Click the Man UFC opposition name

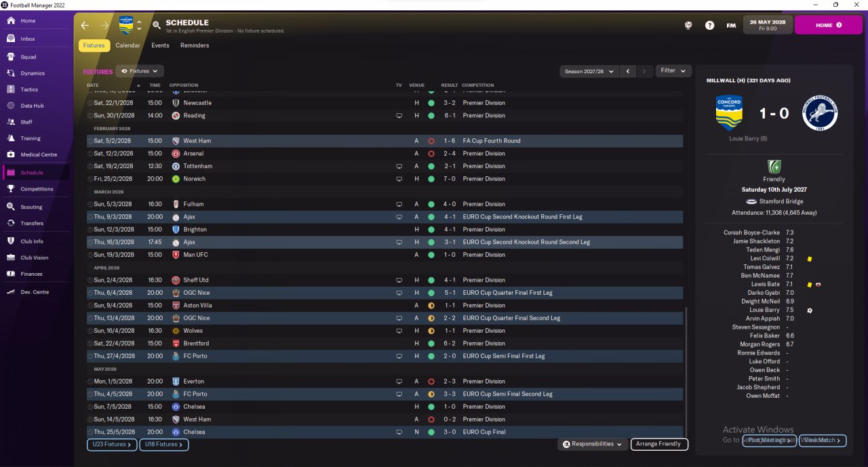click(195, 255)
